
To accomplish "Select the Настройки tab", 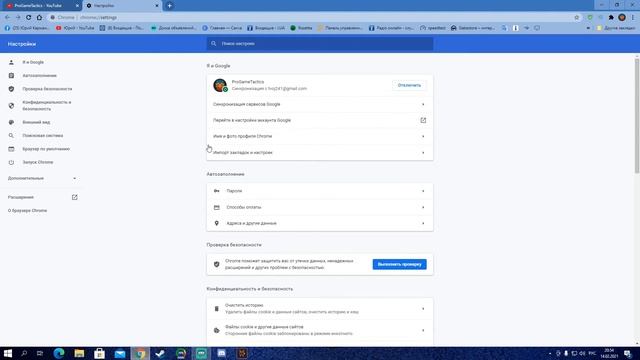I will [122, 6].
